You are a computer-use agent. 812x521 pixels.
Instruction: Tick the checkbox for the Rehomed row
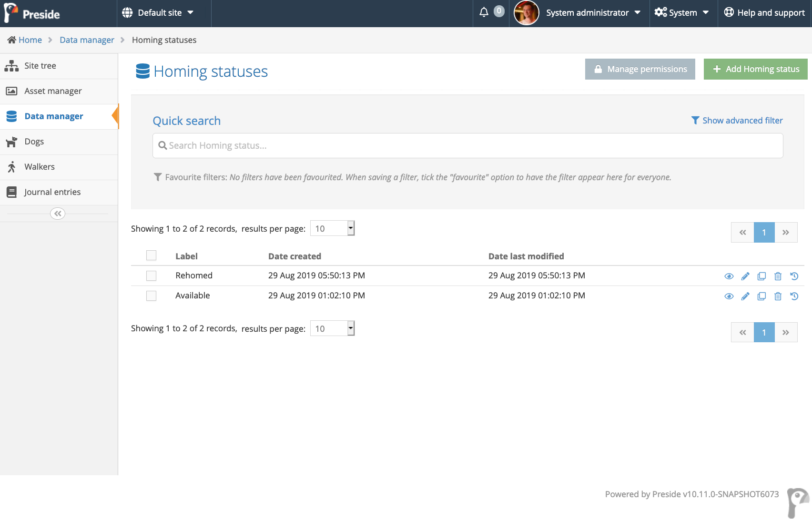pos(151,276)
